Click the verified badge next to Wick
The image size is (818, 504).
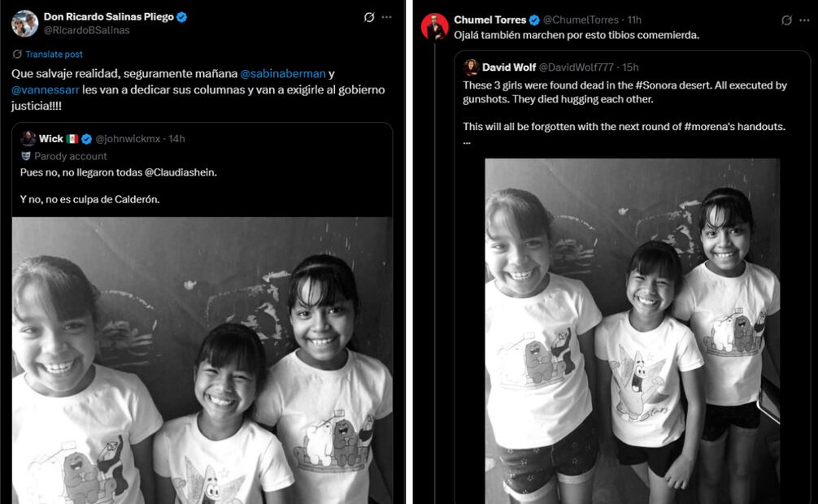(86, 139)
